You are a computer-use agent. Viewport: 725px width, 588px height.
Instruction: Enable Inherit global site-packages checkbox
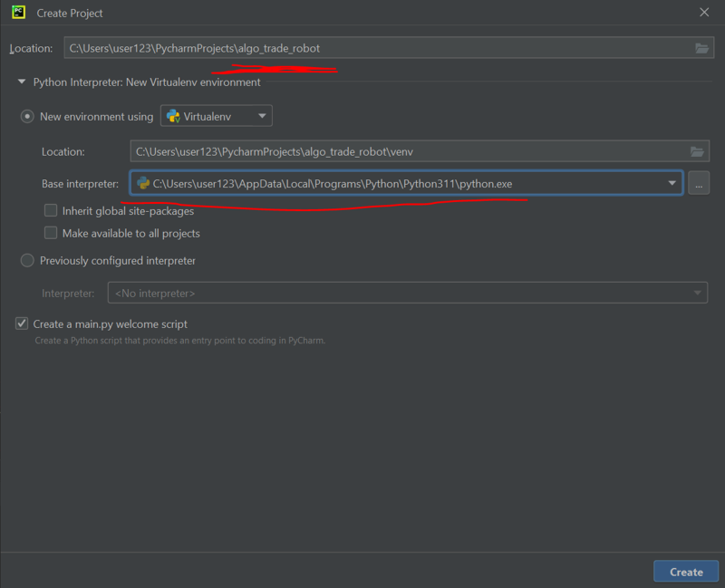[51, 211]
